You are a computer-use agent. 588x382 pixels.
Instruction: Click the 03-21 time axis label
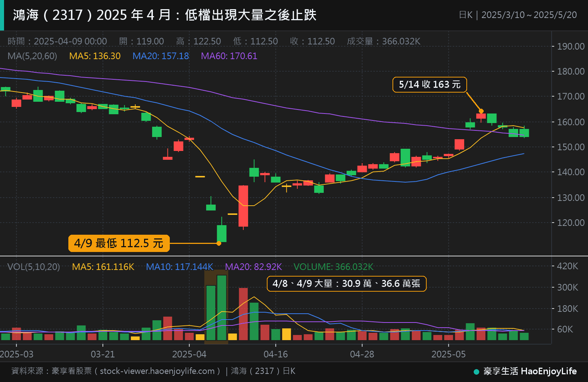[x=103, y=354]
